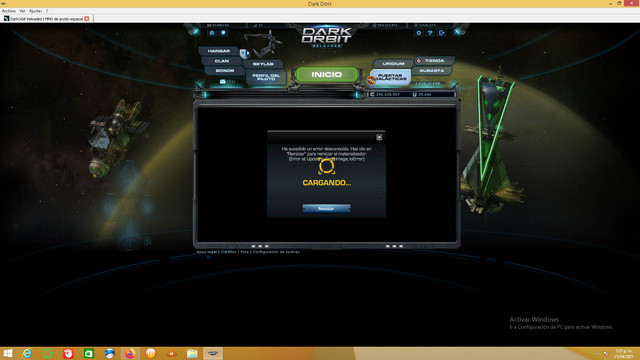Open the Skylab menu
The image size is (640, 360).
pyautogui.click(x=263, y=64)
